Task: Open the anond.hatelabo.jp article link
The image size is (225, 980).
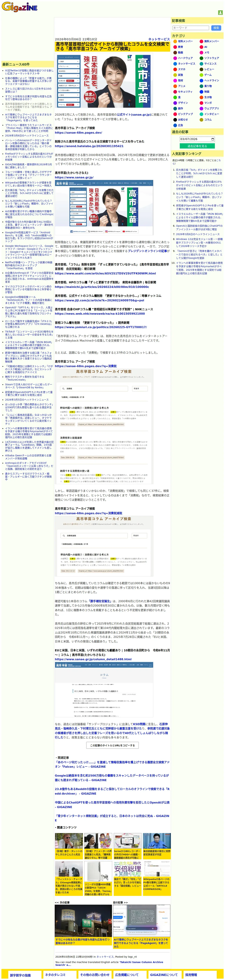Action: [x=89, y=146]
